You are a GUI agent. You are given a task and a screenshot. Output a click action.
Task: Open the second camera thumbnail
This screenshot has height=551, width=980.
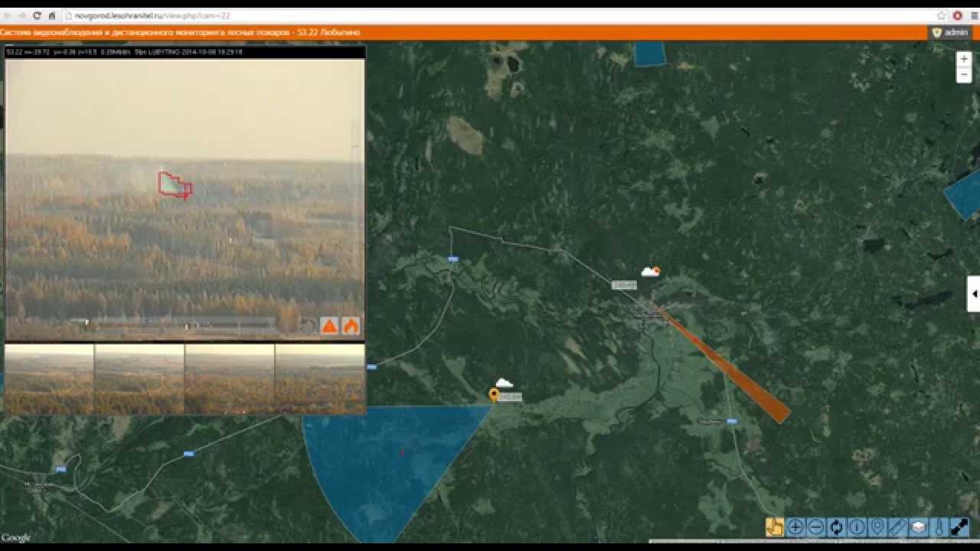[139, 379]
